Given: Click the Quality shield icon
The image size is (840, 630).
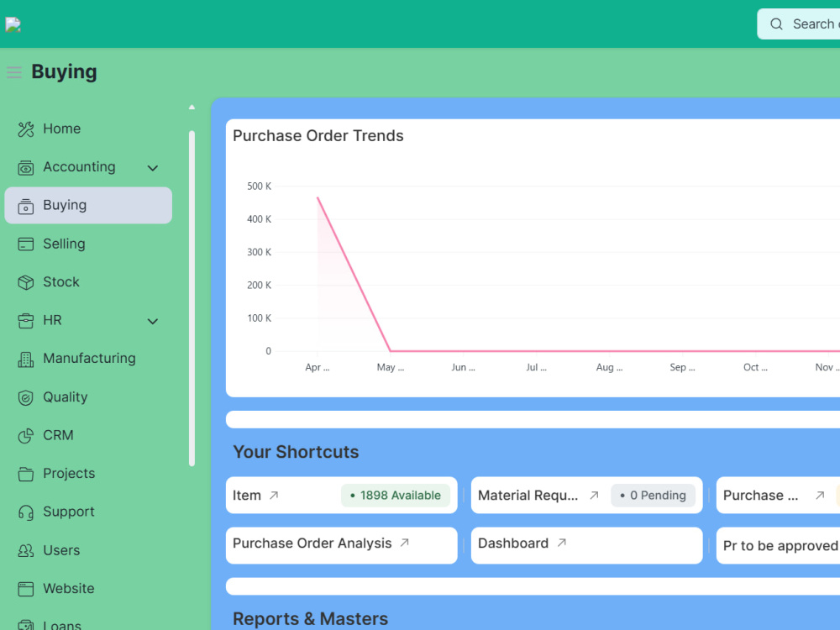Looking at the screenshot, I should point(26,397).
